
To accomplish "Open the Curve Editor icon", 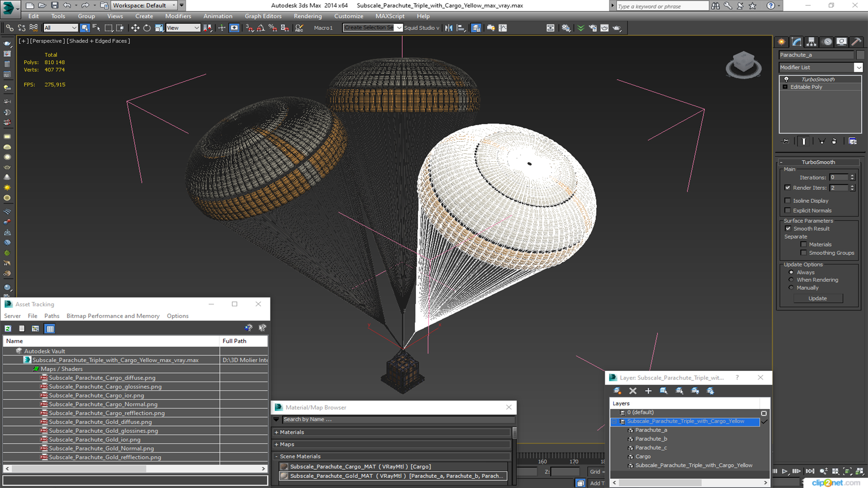I will click(503, 28).
